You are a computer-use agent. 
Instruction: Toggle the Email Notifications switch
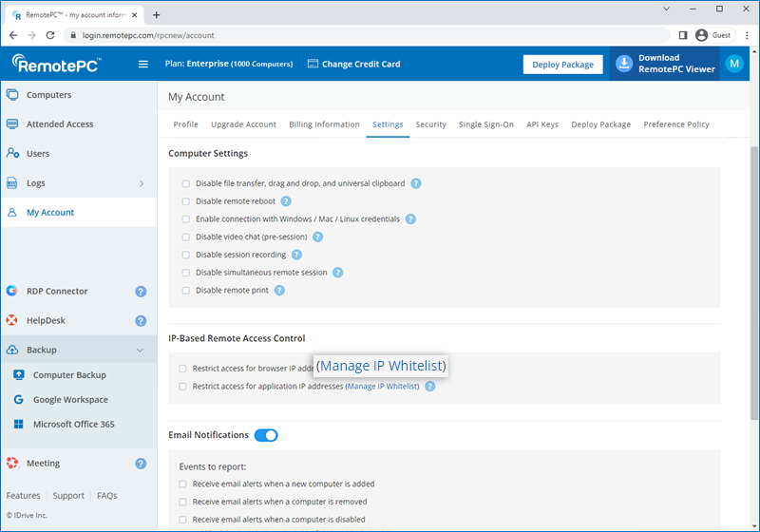(266, 435)
